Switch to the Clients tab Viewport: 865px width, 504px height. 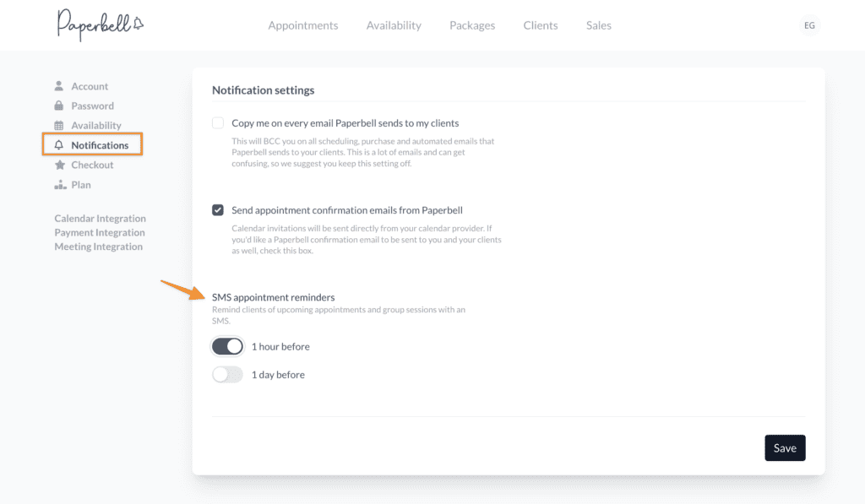coord(541,25)
